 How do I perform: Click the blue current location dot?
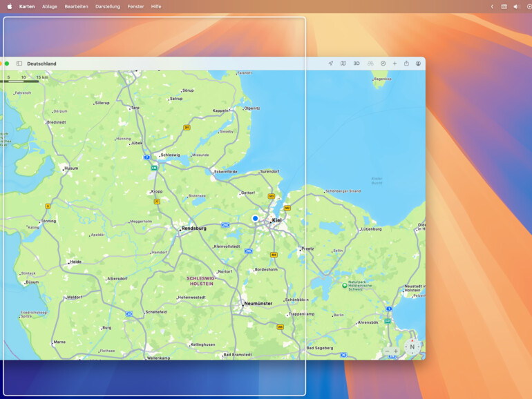[x=255, y=218]
